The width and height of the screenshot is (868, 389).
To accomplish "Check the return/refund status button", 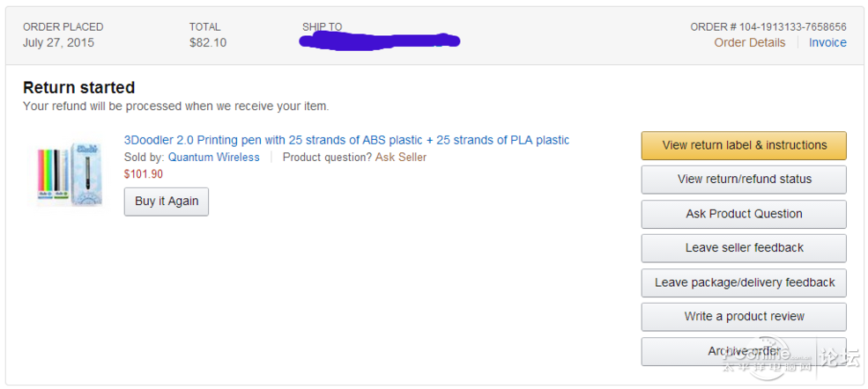I will [744, 180].
